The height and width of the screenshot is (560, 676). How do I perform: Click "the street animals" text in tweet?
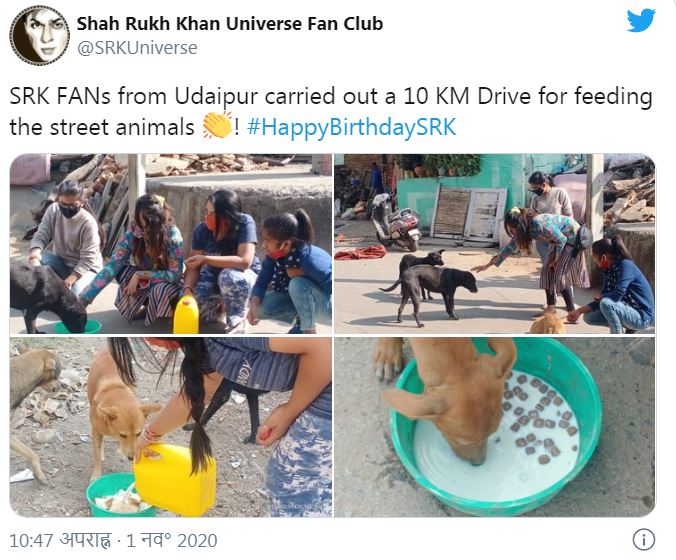point(102,128)
